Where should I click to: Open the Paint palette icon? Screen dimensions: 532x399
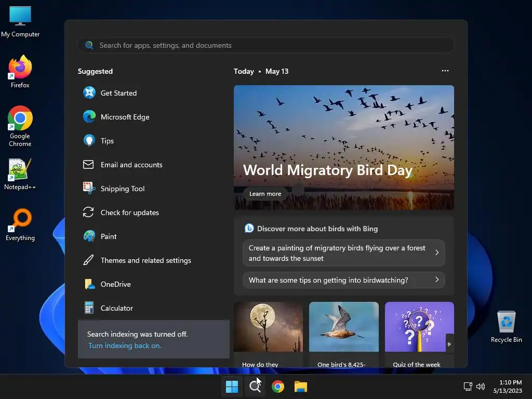[89, 236]
